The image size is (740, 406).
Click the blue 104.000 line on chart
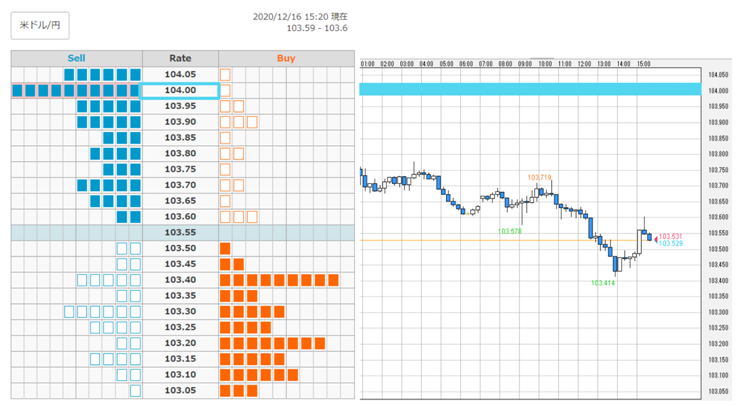(530, 89)
